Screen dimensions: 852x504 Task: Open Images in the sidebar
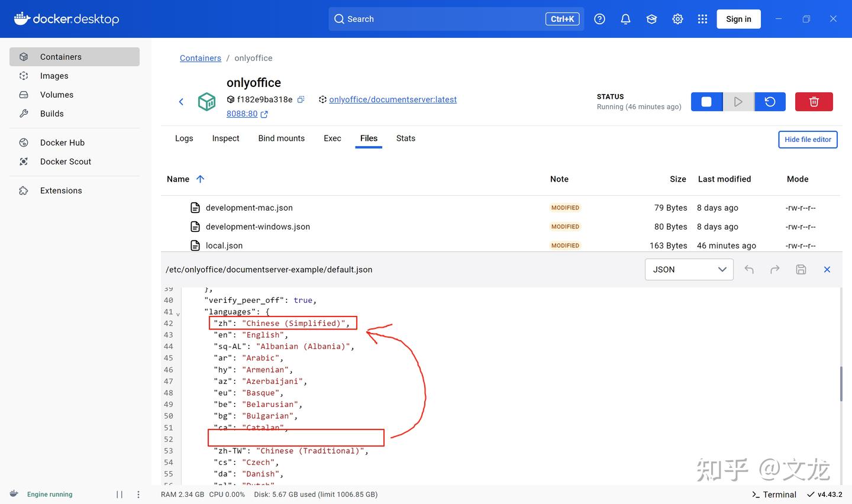point(75,76)
